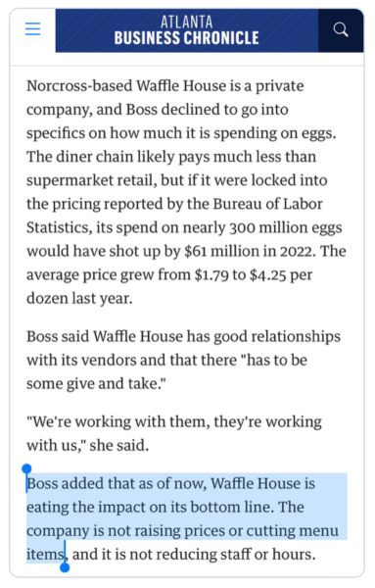Click the text "she said."
The width and height of the screenshot is (375, 588).
pyautogui.click(x=119, y=446)
